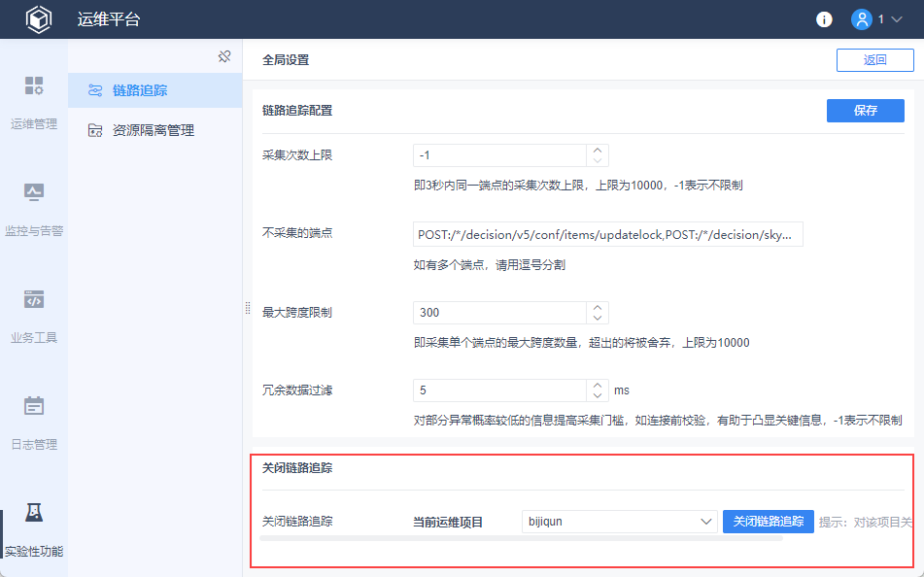
Task: Click the 如有多个端点，请用逗号分割 hint text
Action: (x=490, y=265)
